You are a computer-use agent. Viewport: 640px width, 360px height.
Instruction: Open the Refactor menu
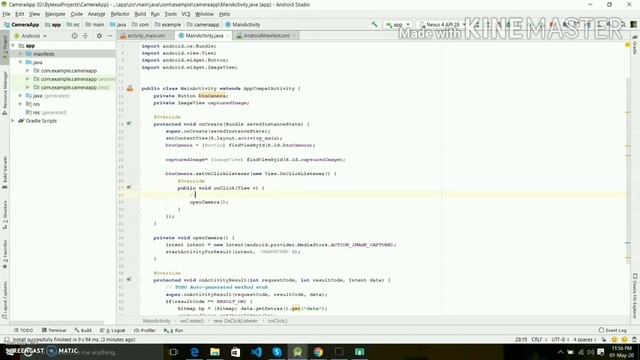coord(120,14)
